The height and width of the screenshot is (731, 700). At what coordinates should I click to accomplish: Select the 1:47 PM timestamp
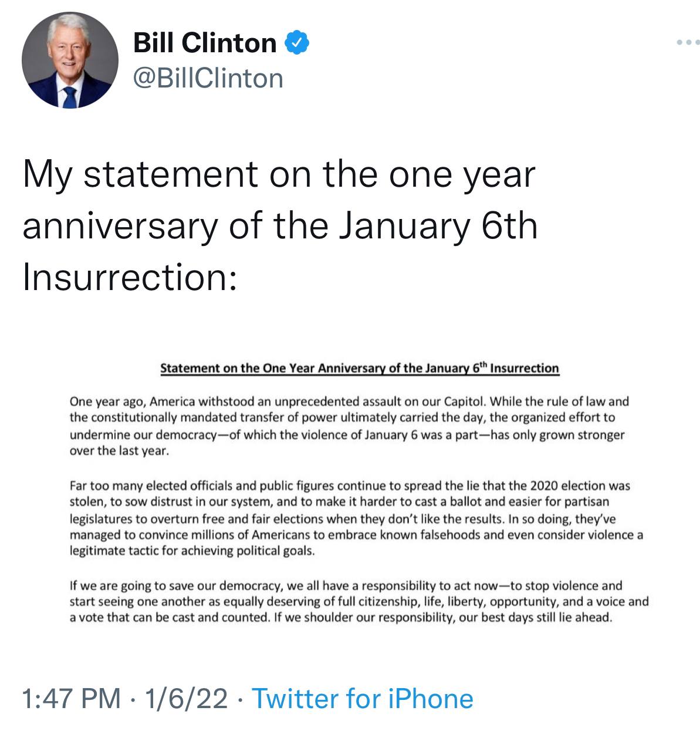pyautogui.click(x=72, y=699)
